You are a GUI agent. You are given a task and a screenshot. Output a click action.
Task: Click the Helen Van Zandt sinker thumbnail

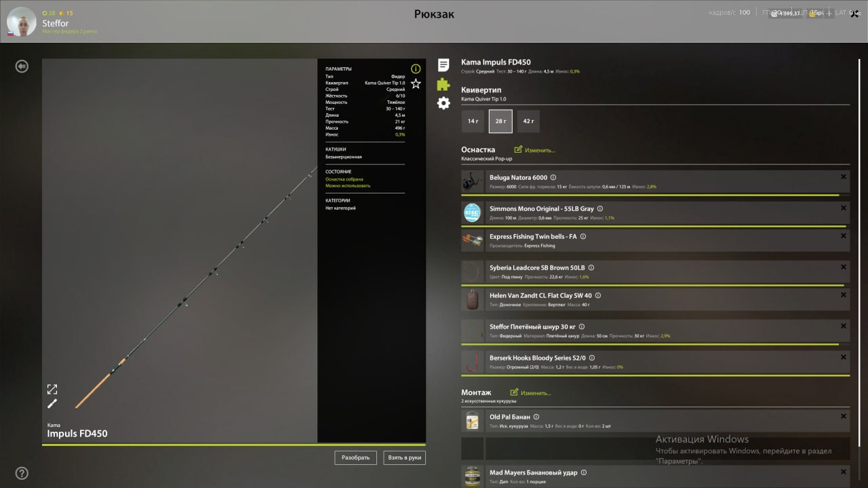pyautogui.click(x=473, y=299)
